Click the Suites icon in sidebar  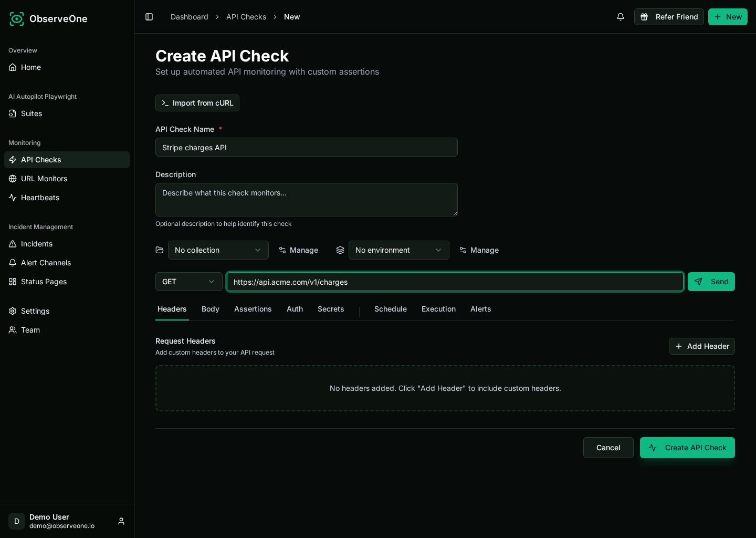[x=13, y=113]
